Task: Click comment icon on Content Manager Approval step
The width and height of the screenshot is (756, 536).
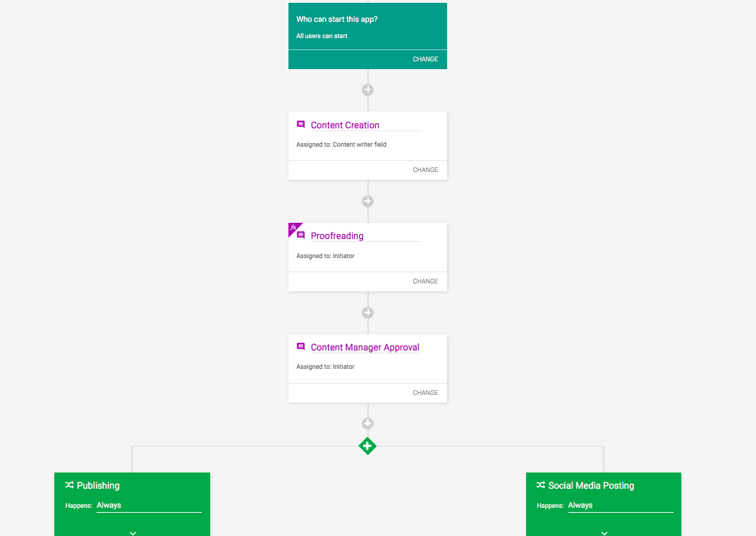Action: (301, 346)
